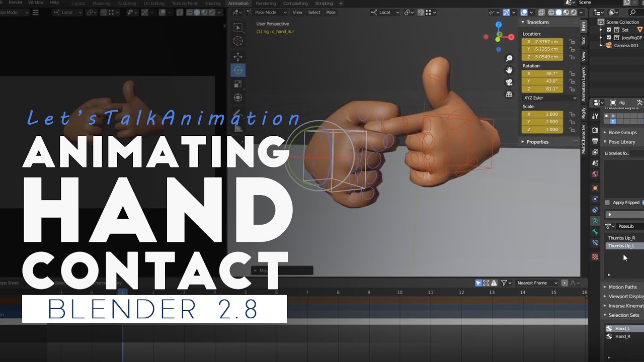Select the Move tool in viewport toolbar
The height and width of the screenshot is (362, 644).
coord(238,56)
